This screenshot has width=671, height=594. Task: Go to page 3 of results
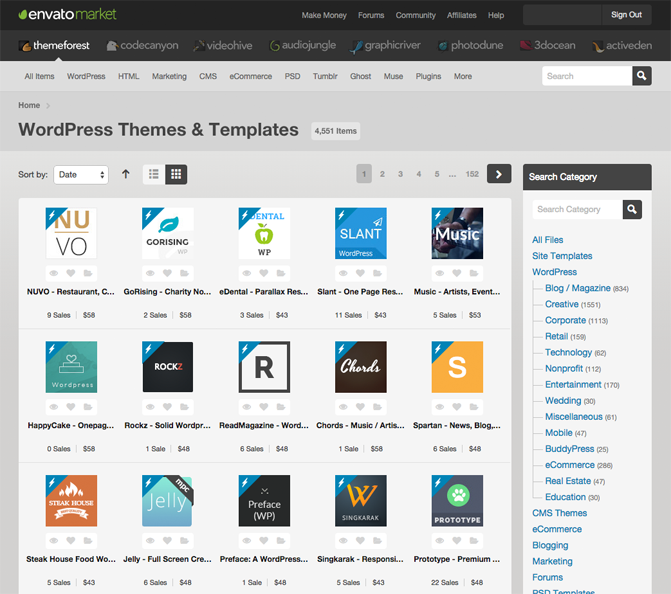[x=400, y=174]
